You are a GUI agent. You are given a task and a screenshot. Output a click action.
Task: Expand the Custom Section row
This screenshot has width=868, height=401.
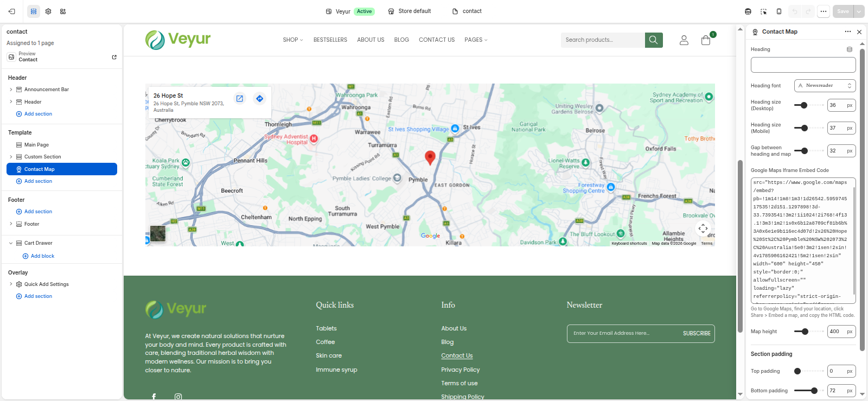[x=11, y=157]
